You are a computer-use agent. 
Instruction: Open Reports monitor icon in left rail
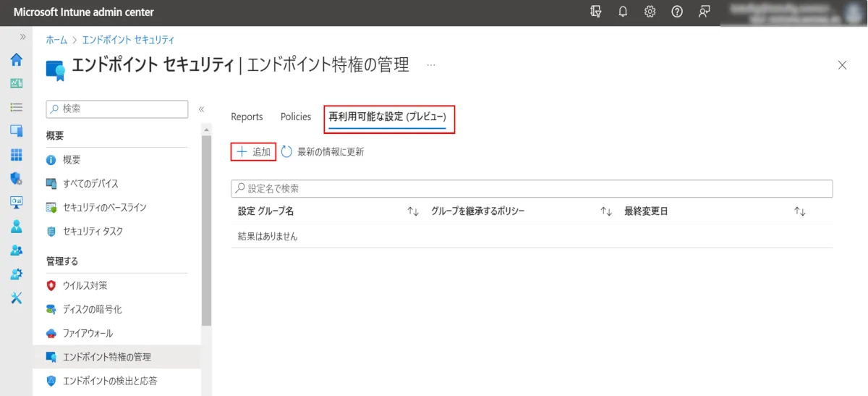16,202
